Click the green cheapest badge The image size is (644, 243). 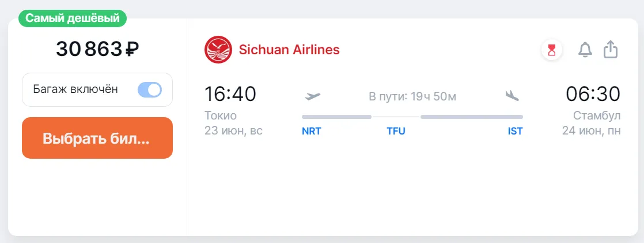[x=73, y=18]
